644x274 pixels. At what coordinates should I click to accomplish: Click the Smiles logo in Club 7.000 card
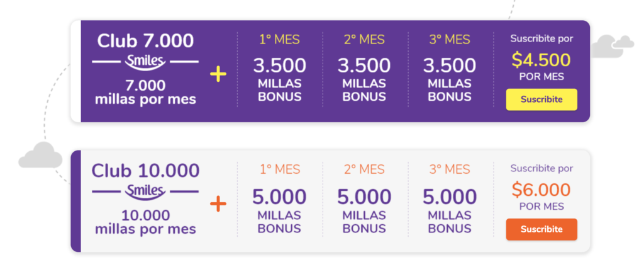[x=145, y=62]
